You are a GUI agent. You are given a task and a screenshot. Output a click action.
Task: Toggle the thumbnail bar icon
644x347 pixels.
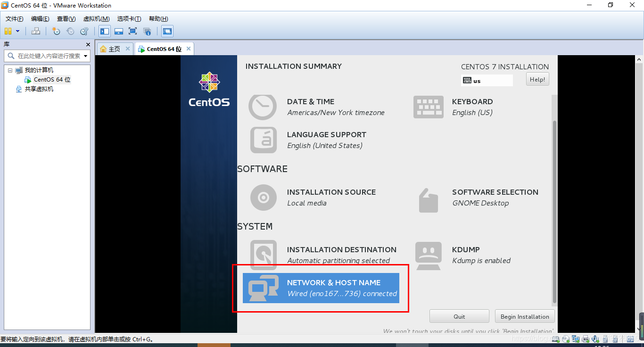(119, 31)
